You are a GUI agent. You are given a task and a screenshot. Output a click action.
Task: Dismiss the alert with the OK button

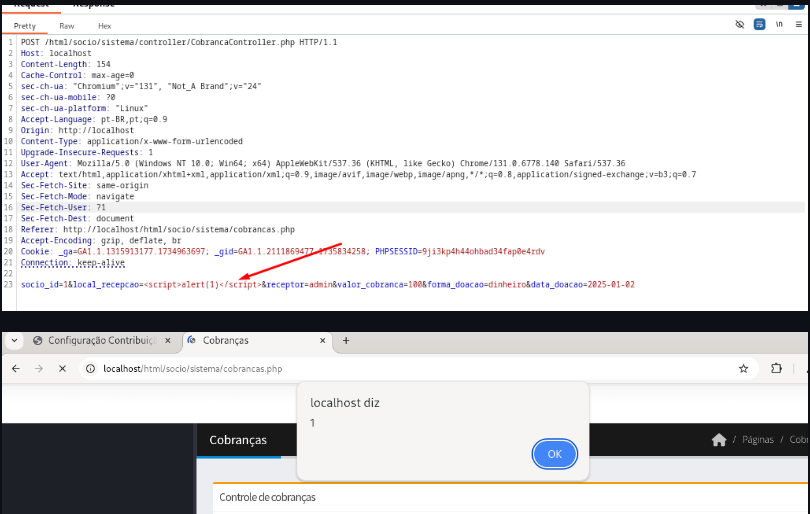(x=554, y=454)
